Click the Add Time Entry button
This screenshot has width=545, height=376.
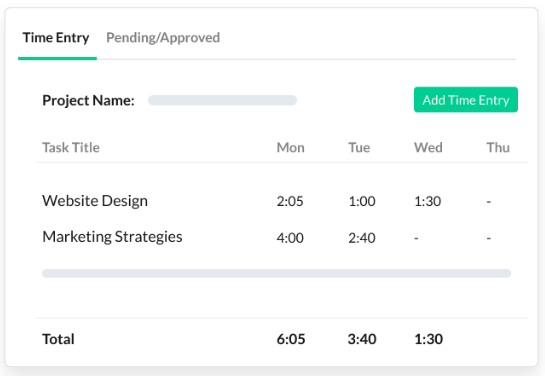click(466, 100)
